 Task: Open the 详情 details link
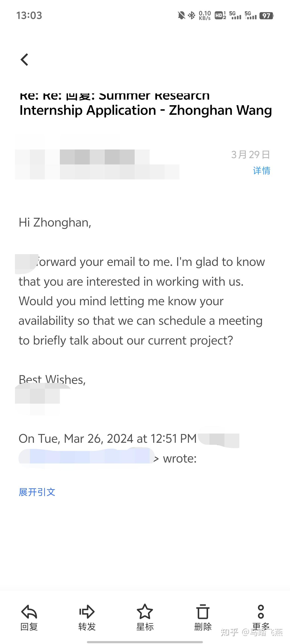[261, 170]
